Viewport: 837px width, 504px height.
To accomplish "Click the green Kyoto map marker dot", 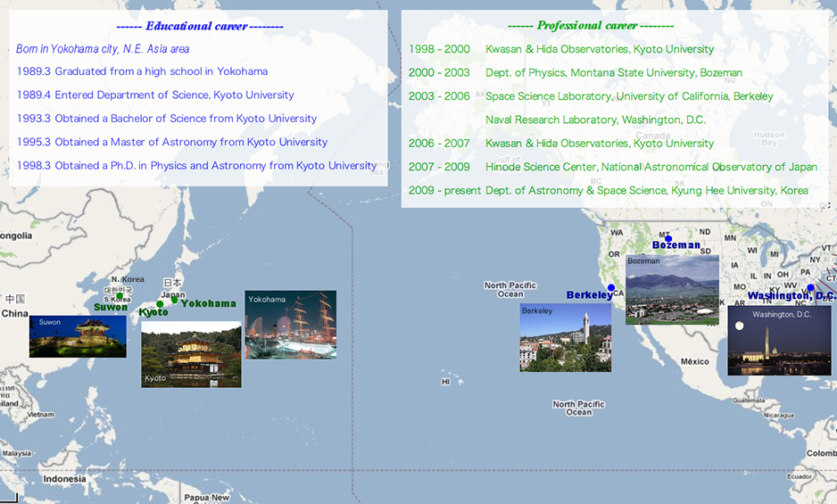I will [x=160, y=304].
